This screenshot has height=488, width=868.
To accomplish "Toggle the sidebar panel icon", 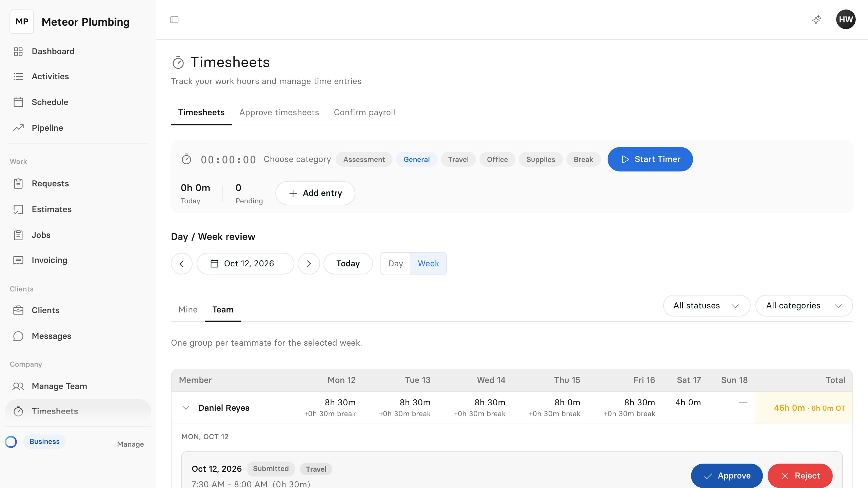I will pos(174,20).
